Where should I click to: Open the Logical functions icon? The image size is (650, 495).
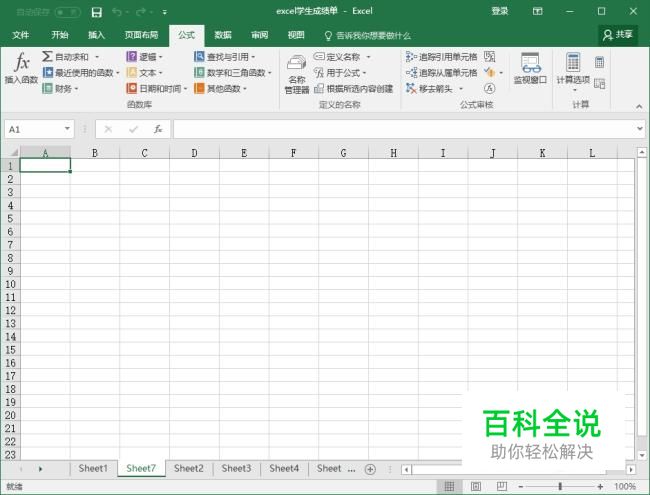(x=132, y=56)
